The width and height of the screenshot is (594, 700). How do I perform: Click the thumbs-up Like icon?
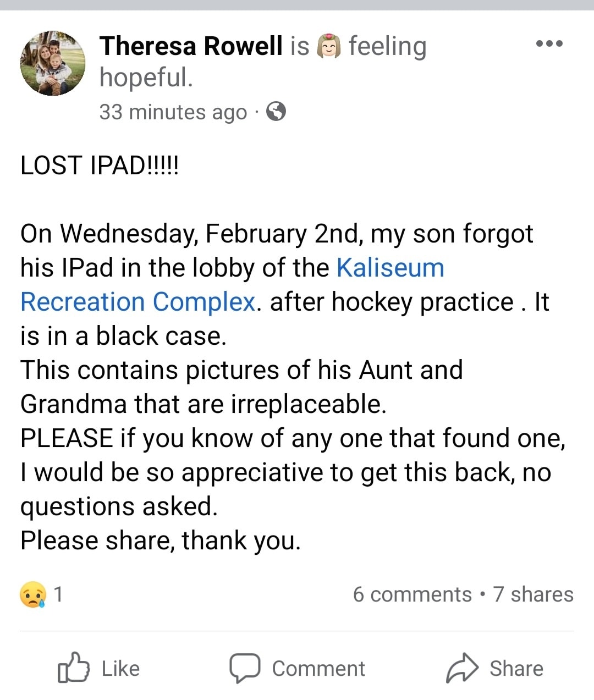click(73, 668)
